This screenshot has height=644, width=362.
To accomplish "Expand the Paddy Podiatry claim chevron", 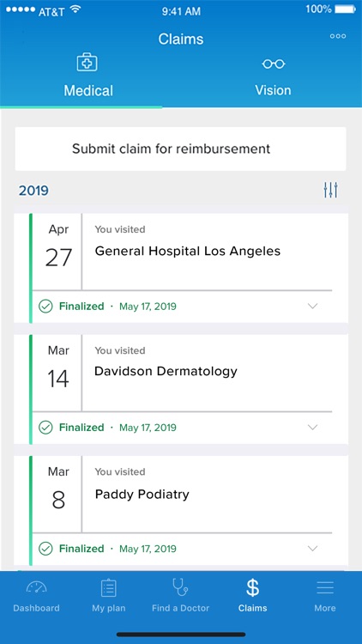I will click(x=313, y=549).
